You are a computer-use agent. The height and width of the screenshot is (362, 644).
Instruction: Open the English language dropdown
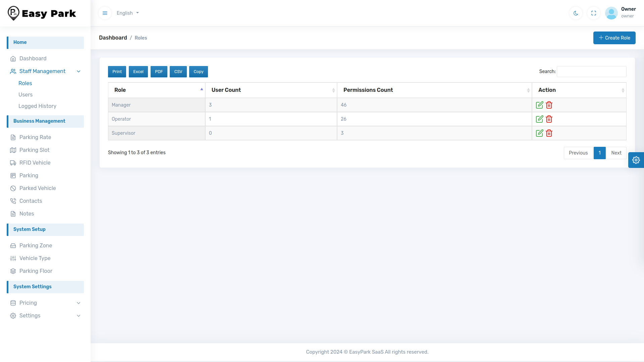[x=127, y=13]
